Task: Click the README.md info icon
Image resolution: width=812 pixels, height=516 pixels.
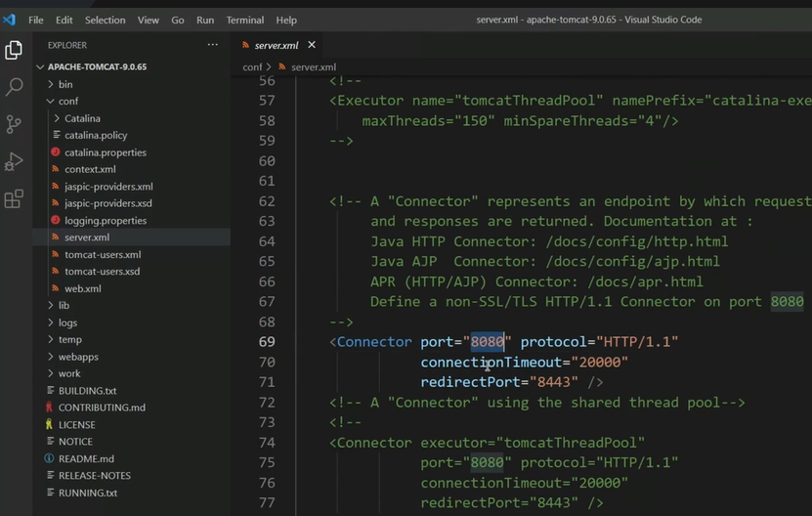Action: click(x=49, y=458)
